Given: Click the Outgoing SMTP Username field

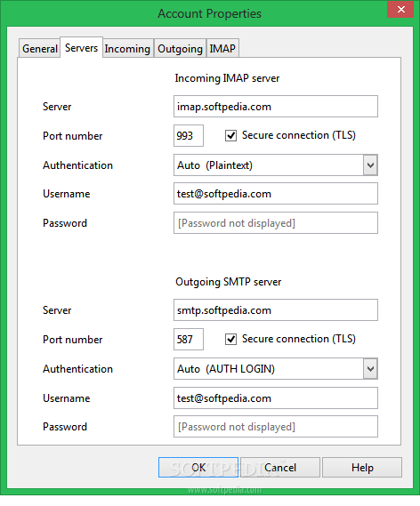Looking at the screenshot, I should click(x=275, y=398).
